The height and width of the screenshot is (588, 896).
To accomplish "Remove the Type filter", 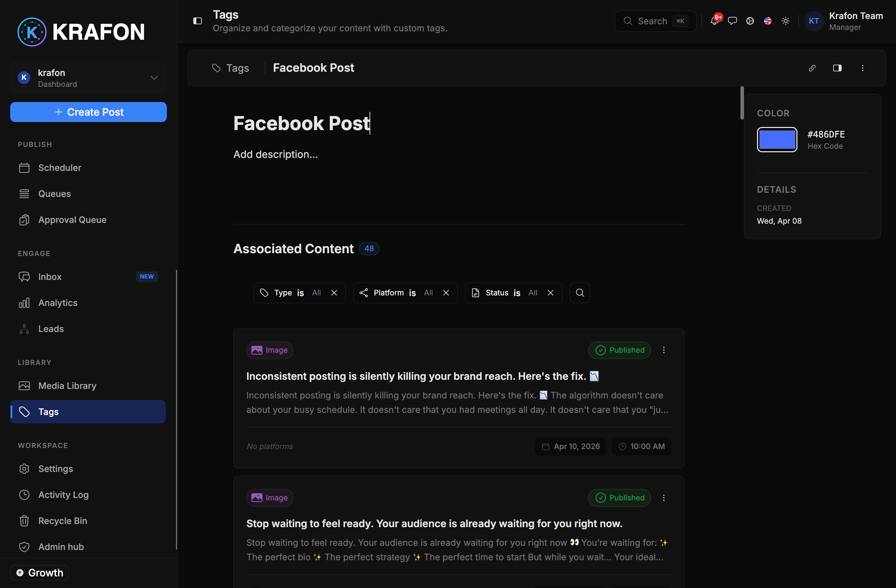I will [x=334, y=293].
